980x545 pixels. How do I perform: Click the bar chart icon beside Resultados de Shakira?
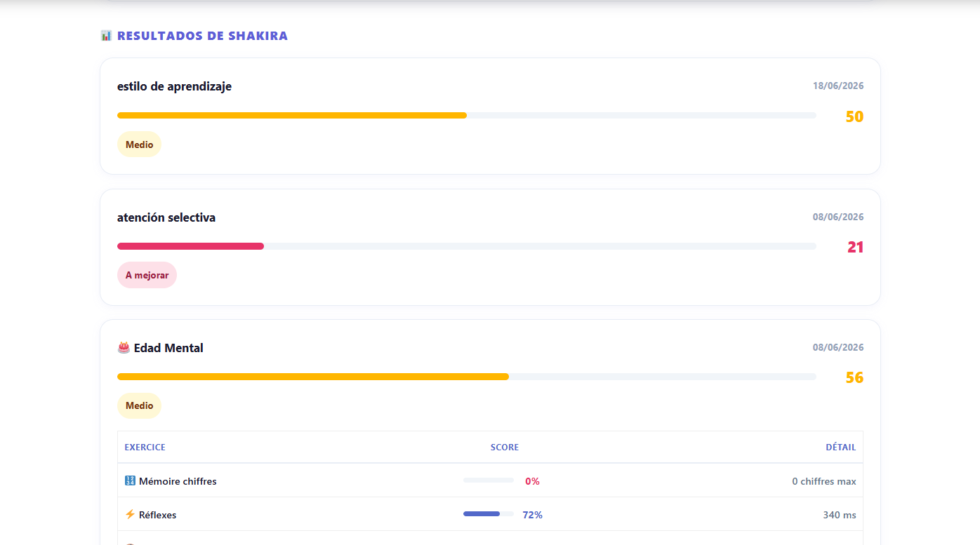click(106, 36)
